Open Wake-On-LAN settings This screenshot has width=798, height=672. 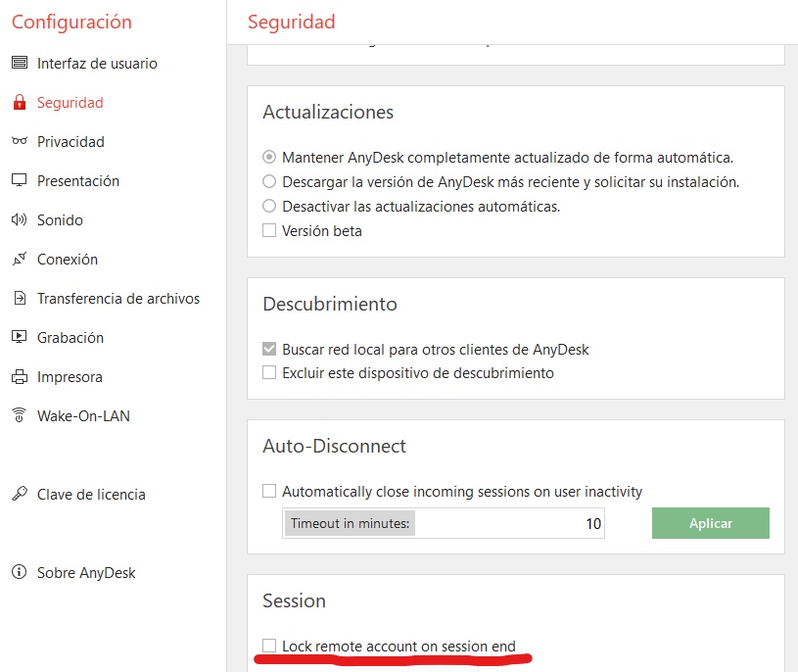83,416
